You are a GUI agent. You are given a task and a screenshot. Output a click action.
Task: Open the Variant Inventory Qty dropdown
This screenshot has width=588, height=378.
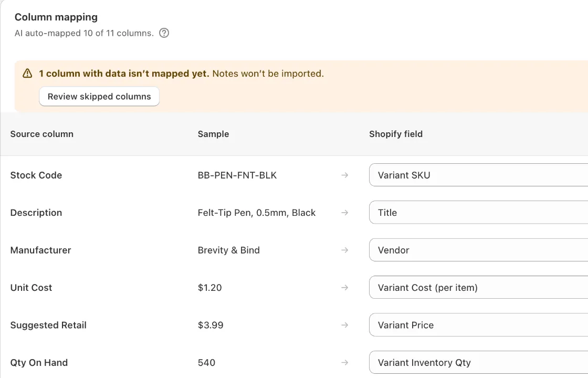(x=478, y=363)
